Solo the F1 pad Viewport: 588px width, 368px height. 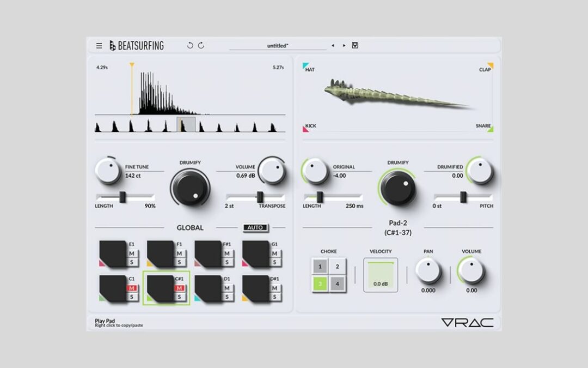coord(179,262)
